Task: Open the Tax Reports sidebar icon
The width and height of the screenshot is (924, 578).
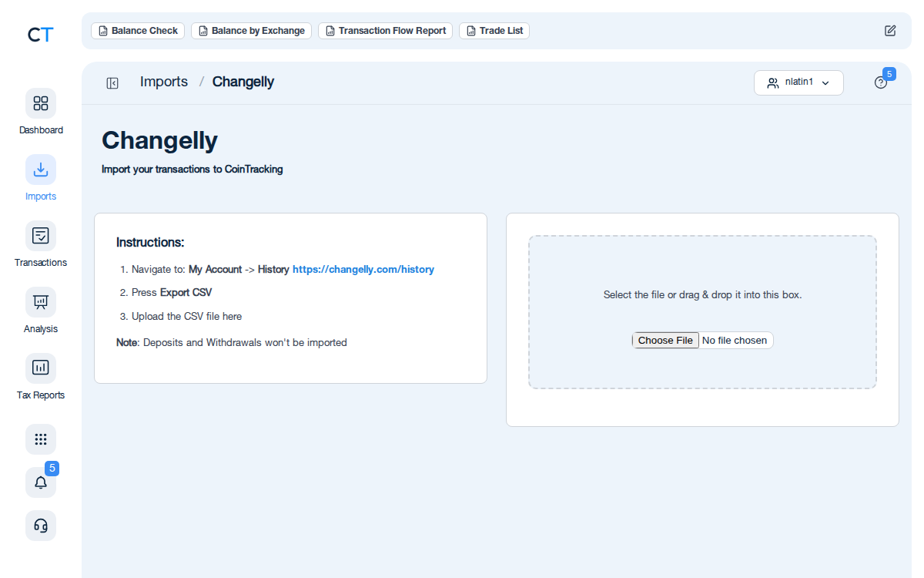Action: coord(41,368)
